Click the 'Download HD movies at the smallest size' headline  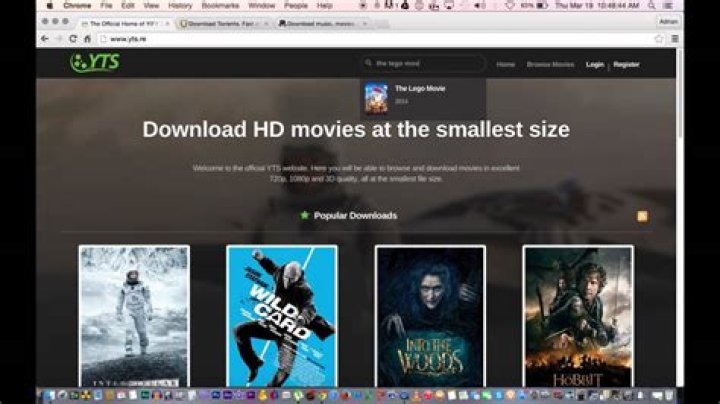coord(356,129)
